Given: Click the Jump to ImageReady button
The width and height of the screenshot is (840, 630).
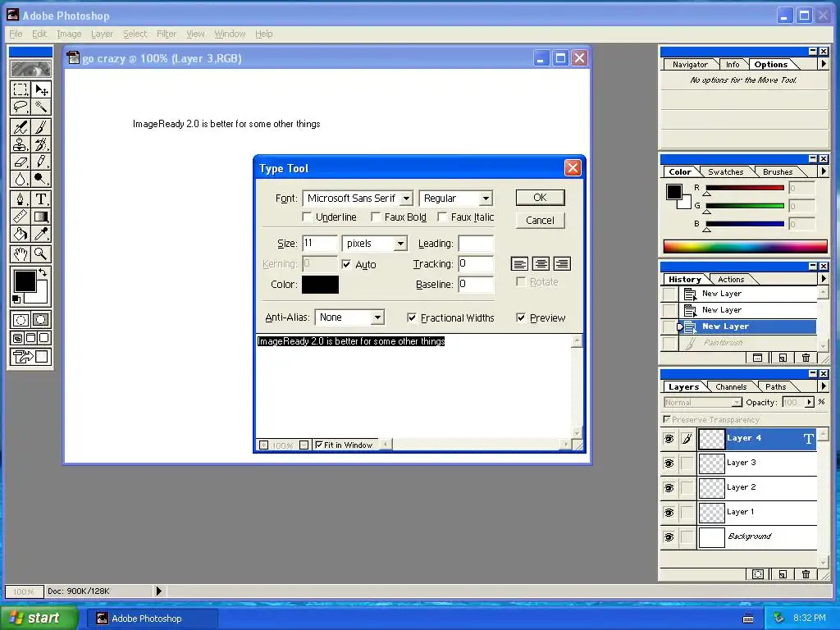Looking at the screenshot, I should click(x=30, y=356).
